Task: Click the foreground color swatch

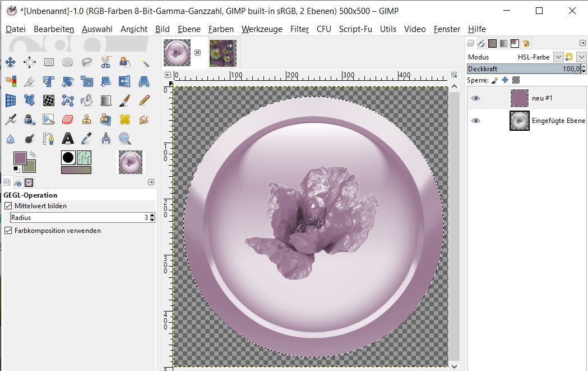Action: click(20, 158)
